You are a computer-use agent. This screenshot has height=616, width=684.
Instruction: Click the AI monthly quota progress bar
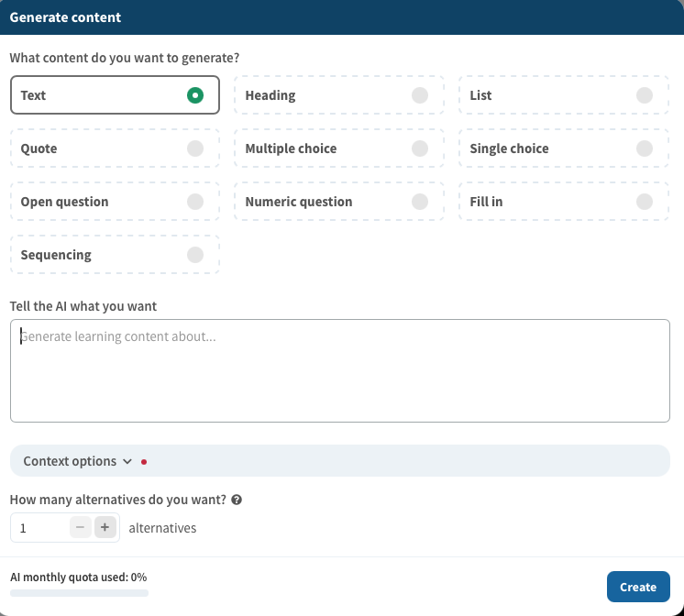click(79, 593)
